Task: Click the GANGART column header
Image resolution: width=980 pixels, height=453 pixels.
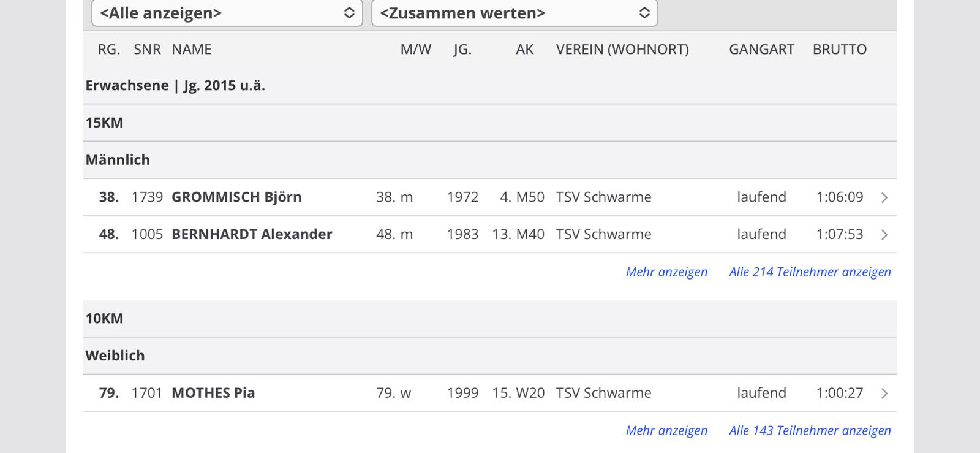Action: click(x=761, y=50)
